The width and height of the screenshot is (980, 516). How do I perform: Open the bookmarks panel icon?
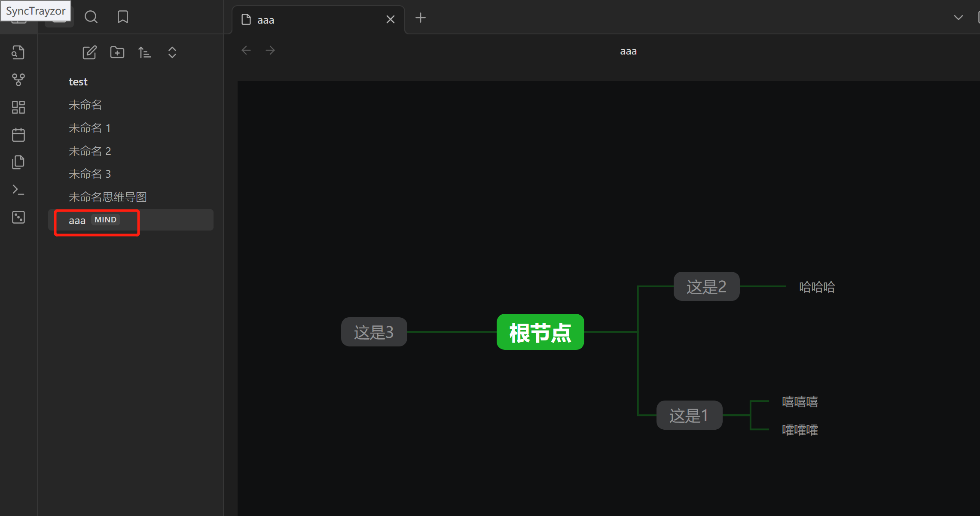(x=123, y=17)
